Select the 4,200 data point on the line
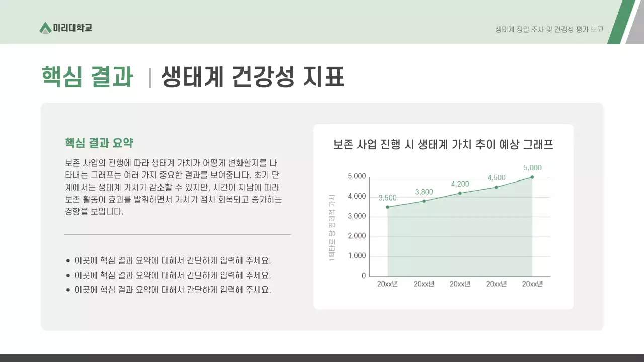Viewport: 644px width, 362px height. [x=459, y=193]
